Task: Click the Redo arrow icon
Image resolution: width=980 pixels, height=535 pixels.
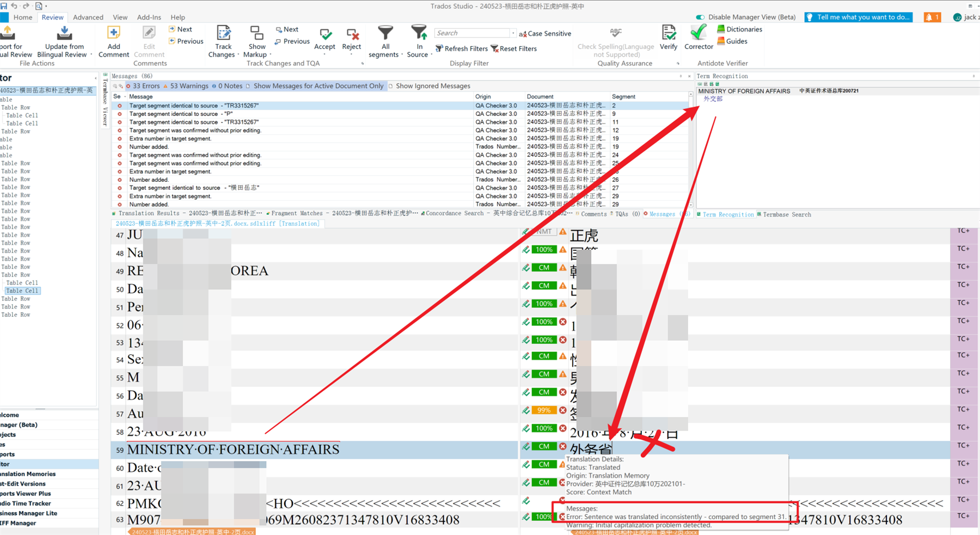Action: 26,6
